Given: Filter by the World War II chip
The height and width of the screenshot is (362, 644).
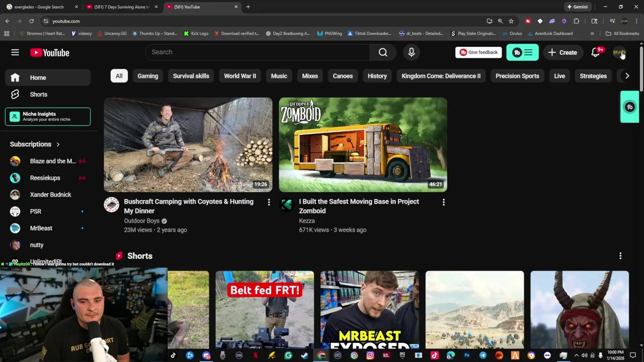Looking at the screenshot, I should [x=240, y=76].
